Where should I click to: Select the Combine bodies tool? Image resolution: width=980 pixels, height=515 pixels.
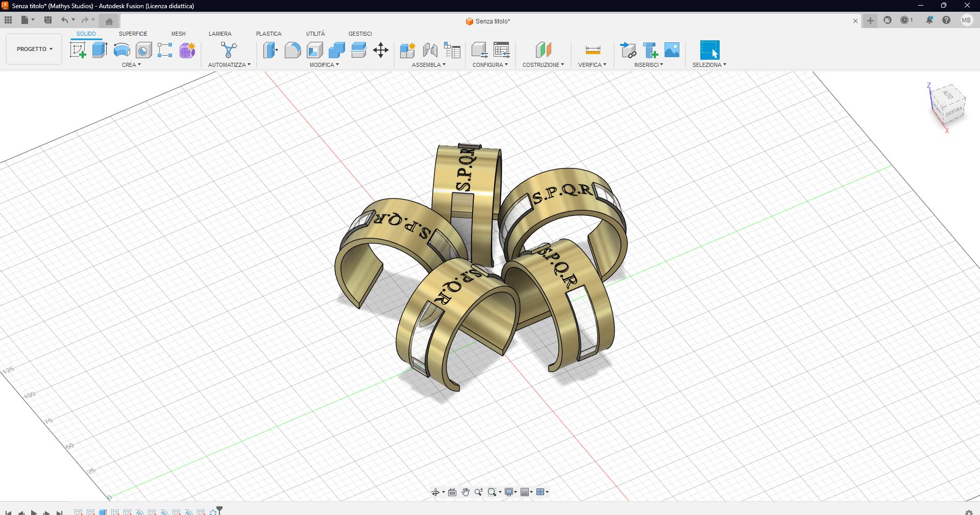[x=337, y=50]
